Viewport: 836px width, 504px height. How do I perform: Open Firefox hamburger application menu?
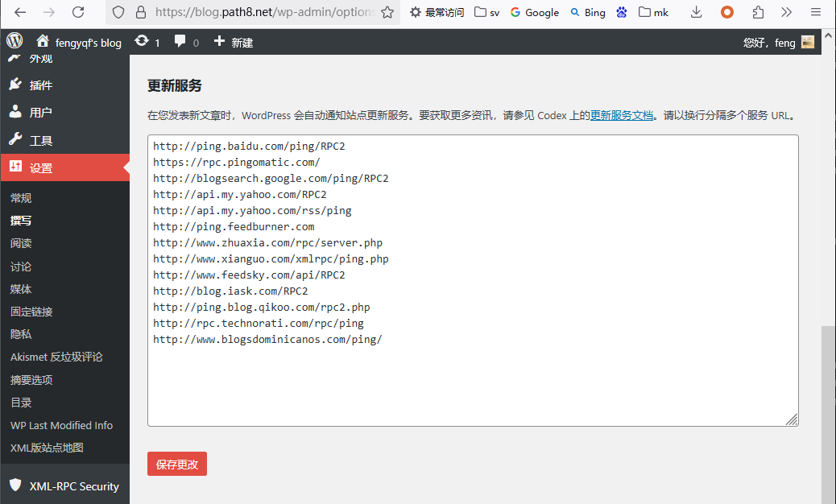816,12
